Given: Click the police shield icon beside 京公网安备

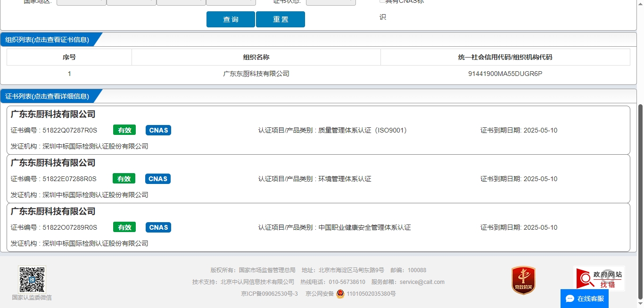Looking at the screenshot, I should 340,294.
